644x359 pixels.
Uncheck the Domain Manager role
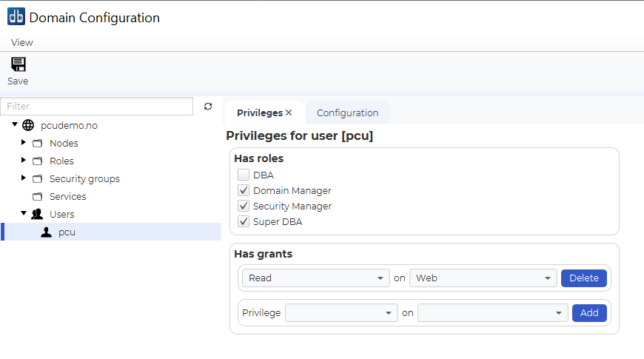(x=244, y=190)
